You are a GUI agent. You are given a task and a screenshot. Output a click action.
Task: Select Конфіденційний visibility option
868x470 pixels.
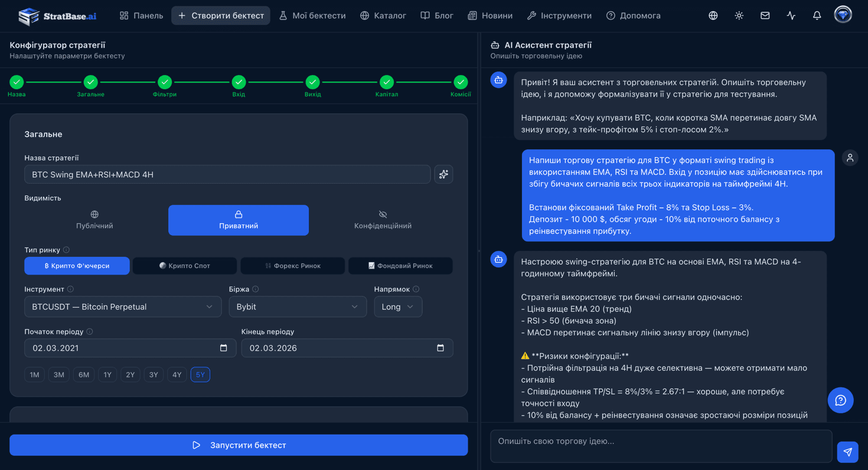coord(383,220)
